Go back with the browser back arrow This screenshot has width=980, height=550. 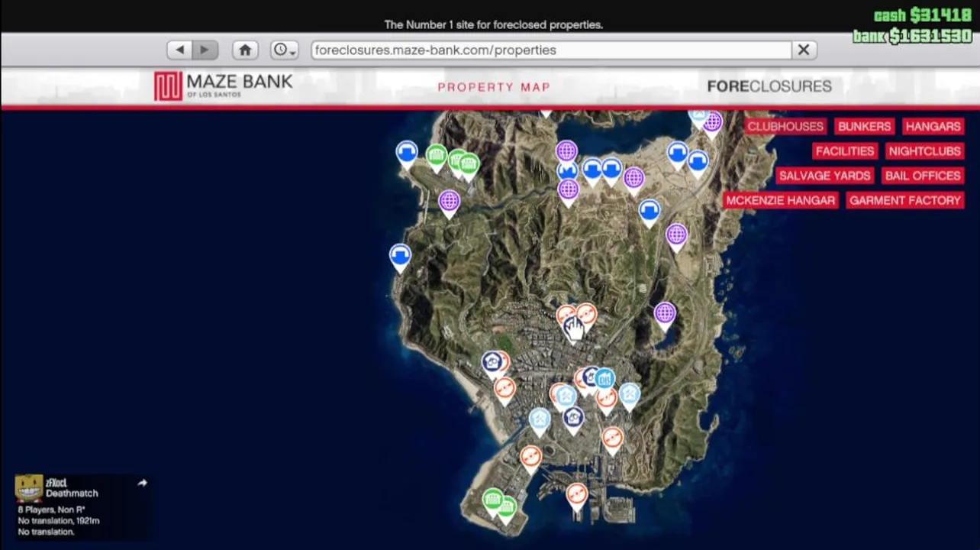[x=179, y=50]
